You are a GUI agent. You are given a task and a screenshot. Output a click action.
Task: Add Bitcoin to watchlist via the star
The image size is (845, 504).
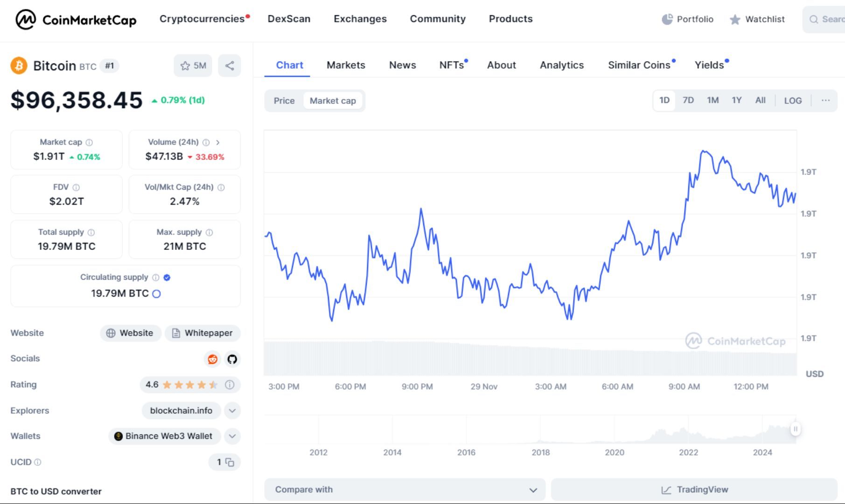[186, 66]
